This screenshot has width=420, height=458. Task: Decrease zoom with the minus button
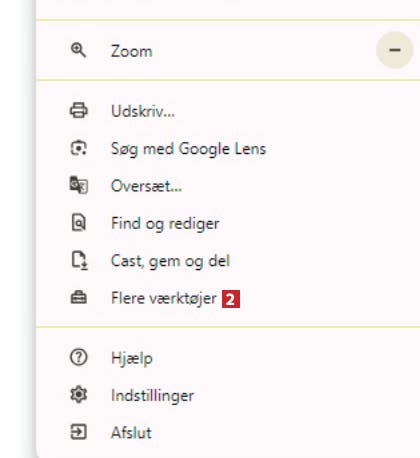[x=395, y=50]
